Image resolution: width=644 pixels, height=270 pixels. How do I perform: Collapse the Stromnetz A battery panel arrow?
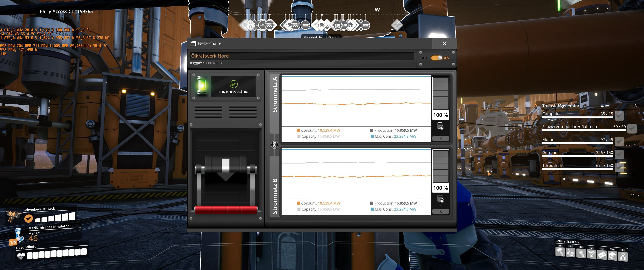tap(441, 139)
